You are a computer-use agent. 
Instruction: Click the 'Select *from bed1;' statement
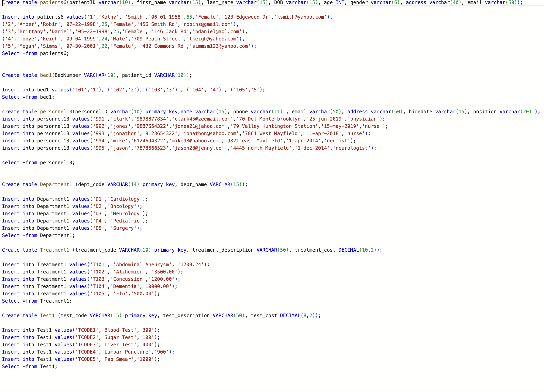pyautogui.click(x=28, y=97)
